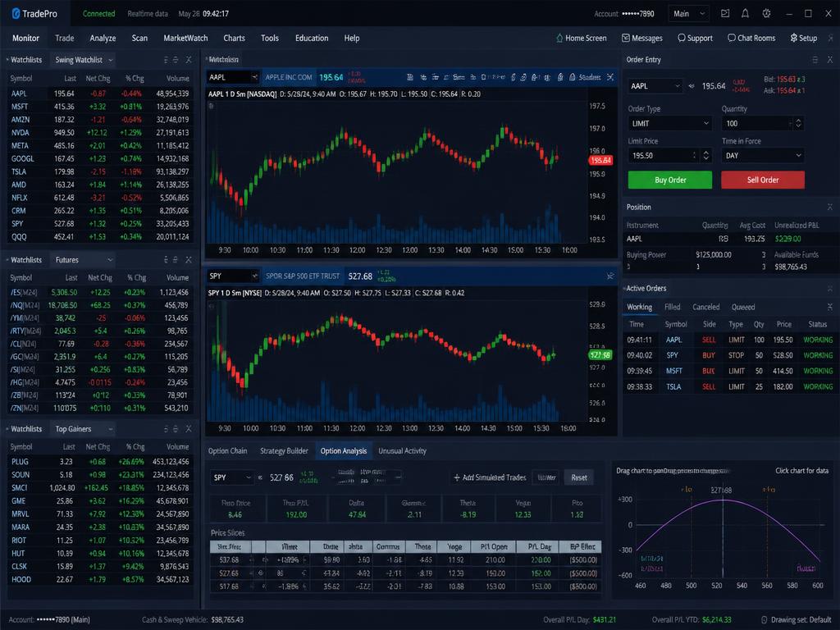The width and height of the screenshot is (840, 630).
Task: Switch to the Strategy Builder tab
Action: [284, 451]
